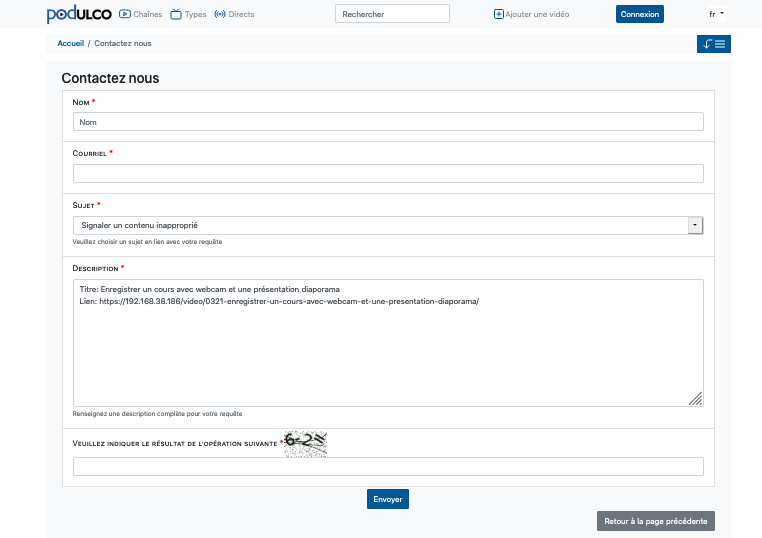This screenshot has height=538, width=762.
Task: Click the Connexion button
Action: [x=640, y=14]
